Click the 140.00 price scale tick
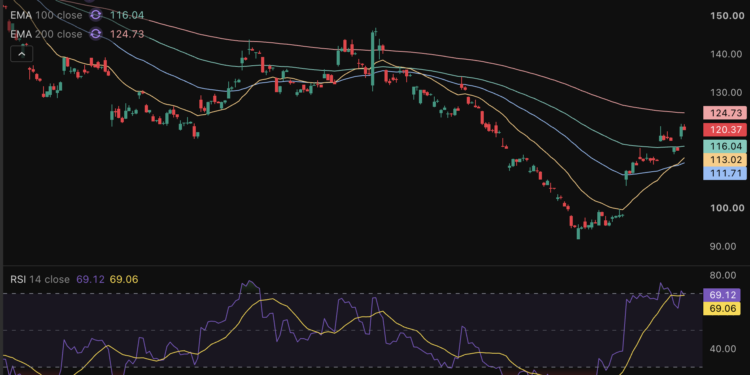The image size is (750, 375). [x=727, y=54]
